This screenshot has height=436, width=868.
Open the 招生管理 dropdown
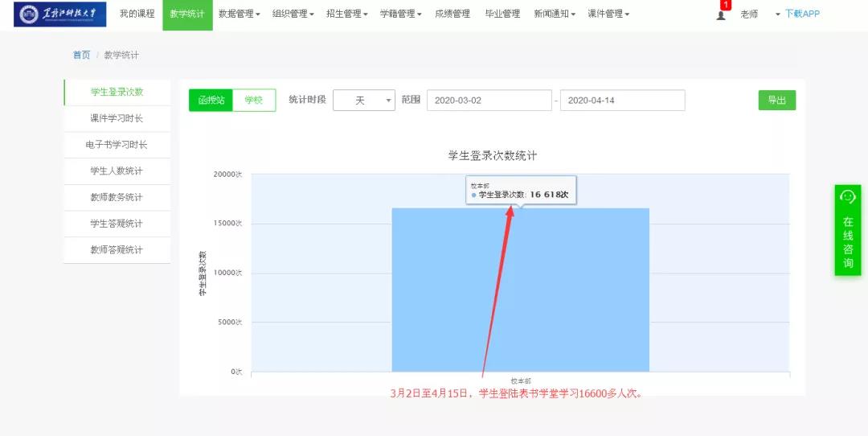coord(346,14)
